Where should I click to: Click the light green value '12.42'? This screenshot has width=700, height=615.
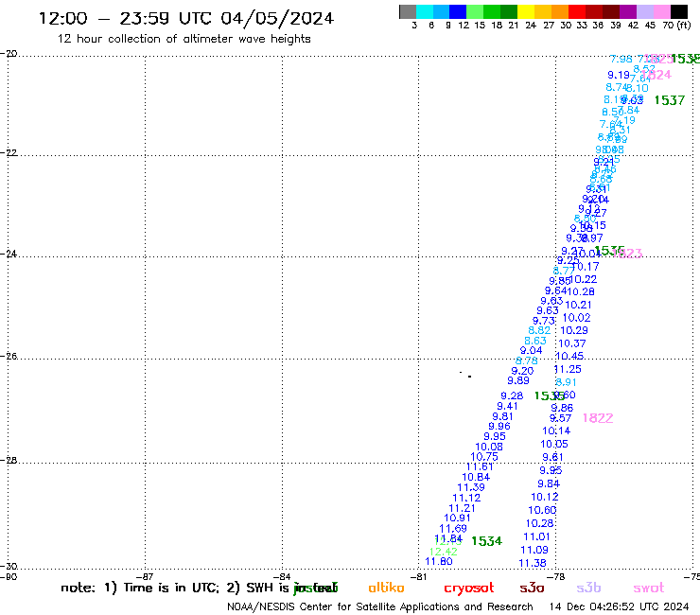[x=444, y=552]
